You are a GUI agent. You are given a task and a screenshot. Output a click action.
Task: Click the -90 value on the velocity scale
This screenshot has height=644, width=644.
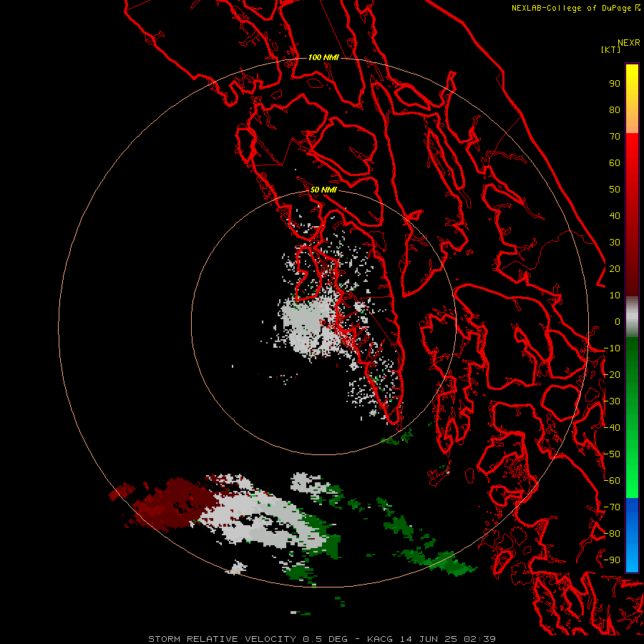612,560
